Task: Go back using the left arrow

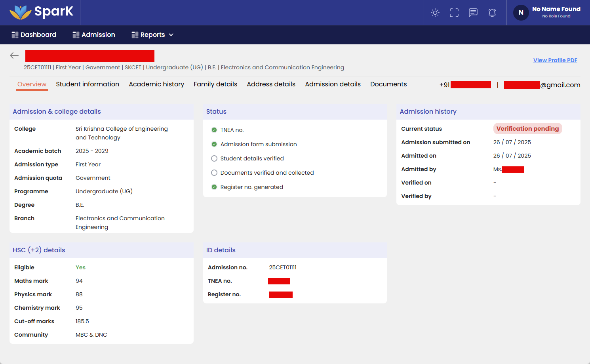Action: (x=14, y=55)
